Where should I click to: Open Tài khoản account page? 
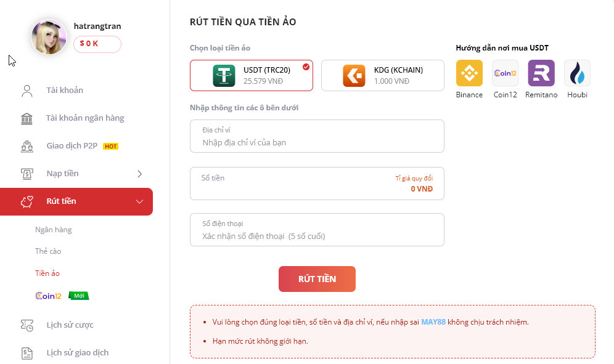point(65,91)
